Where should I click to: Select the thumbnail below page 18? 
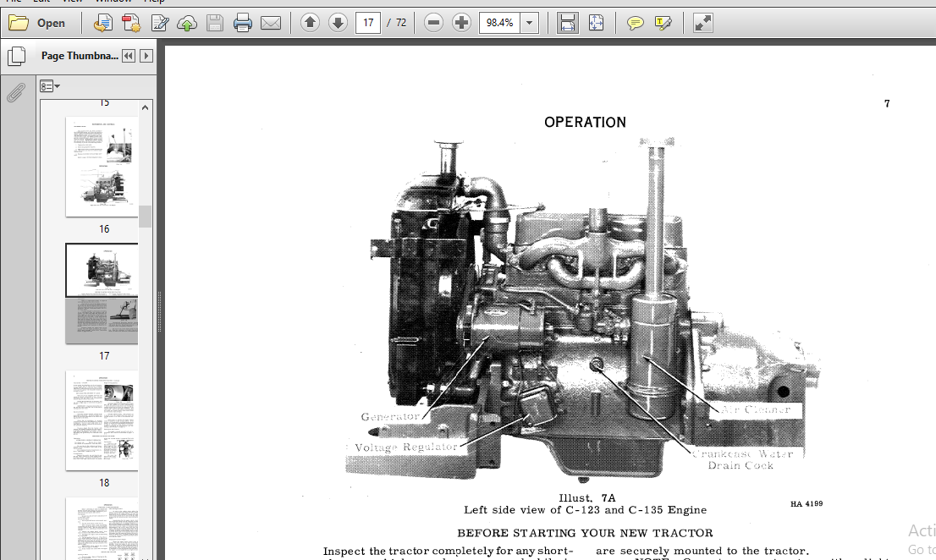(x=102, y=529)
